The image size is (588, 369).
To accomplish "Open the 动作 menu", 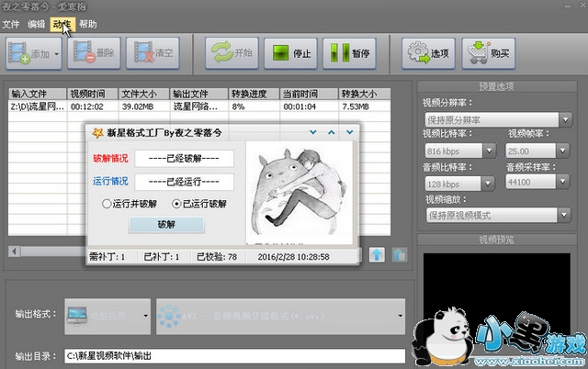I will [x=62, y=25].
